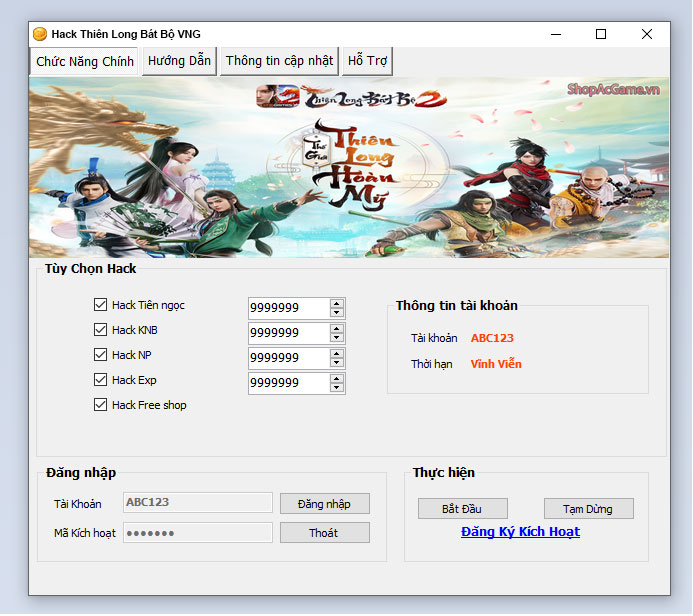Pause with the Tạm Dừng button
The image size is (693, 616).
pyautogui.click(x=588, y=509)
